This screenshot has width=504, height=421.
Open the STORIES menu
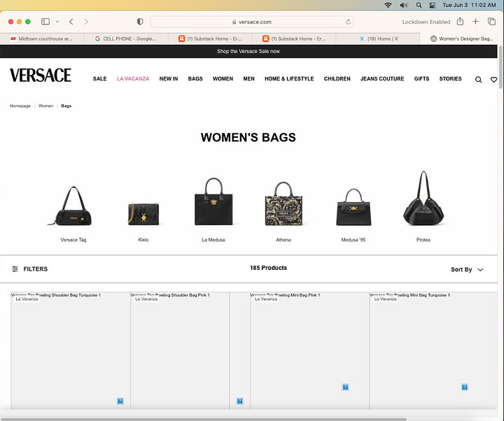pyautogui.click(x=450, y=79)
